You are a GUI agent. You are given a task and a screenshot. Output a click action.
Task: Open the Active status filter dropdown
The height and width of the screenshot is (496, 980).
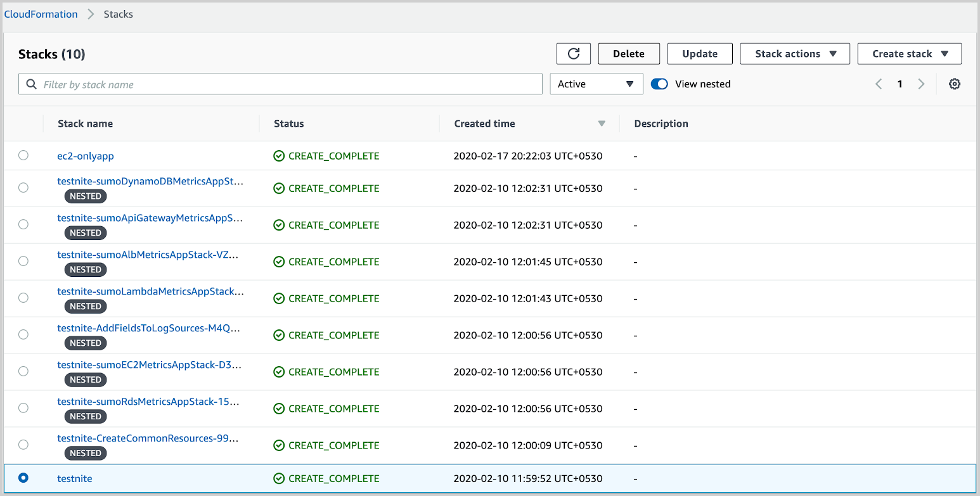point(596,84)
